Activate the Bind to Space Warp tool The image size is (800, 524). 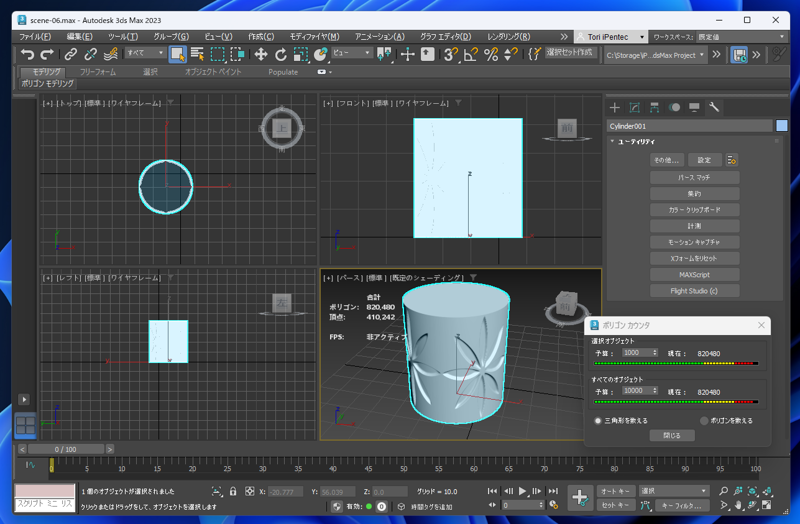(110, 54)
